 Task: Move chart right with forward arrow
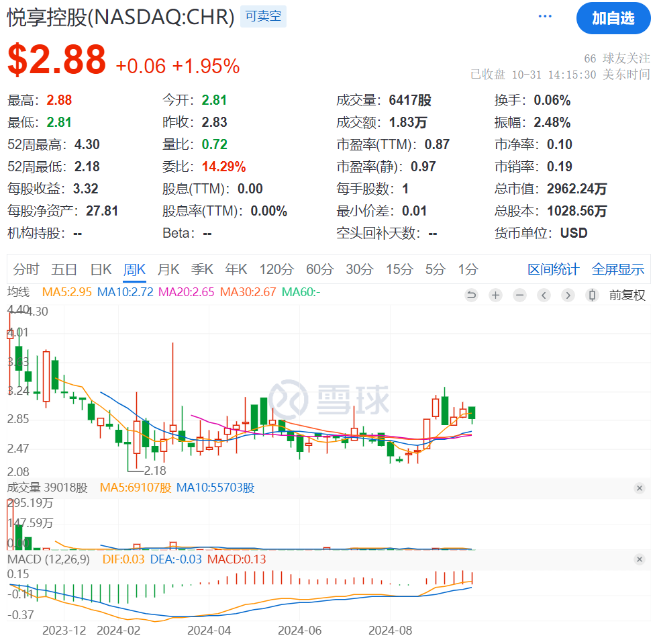pyautogui.click(x=568, y=295)
